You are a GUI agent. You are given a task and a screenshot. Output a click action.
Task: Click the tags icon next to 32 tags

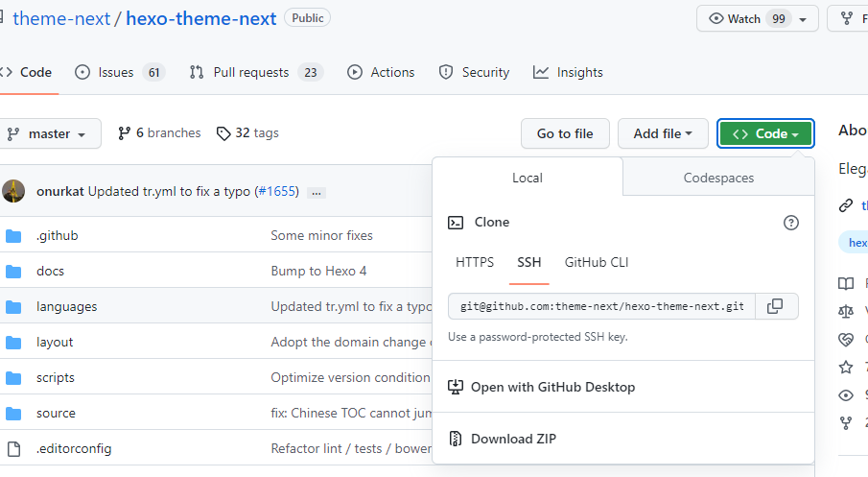[223, 133]
